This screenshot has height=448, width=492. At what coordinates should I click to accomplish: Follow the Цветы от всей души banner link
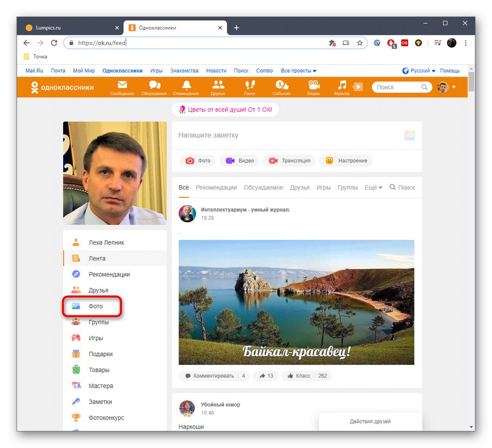point(225,109)
